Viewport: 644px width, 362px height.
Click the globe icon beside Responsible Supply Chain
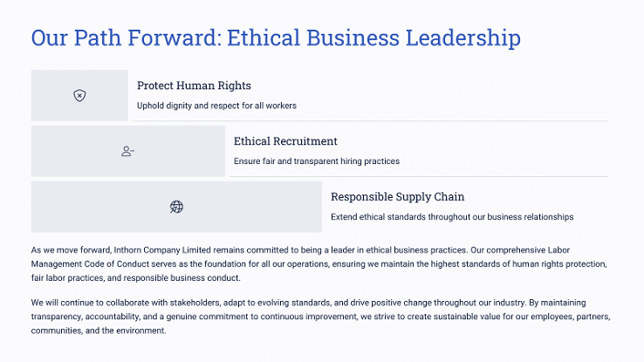coord(176,207)
